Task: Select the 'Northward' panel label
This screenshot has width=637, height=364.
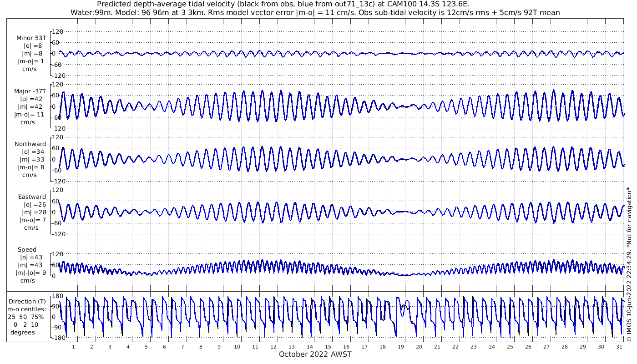Action: pyautogui.click(x=30, y=144)
